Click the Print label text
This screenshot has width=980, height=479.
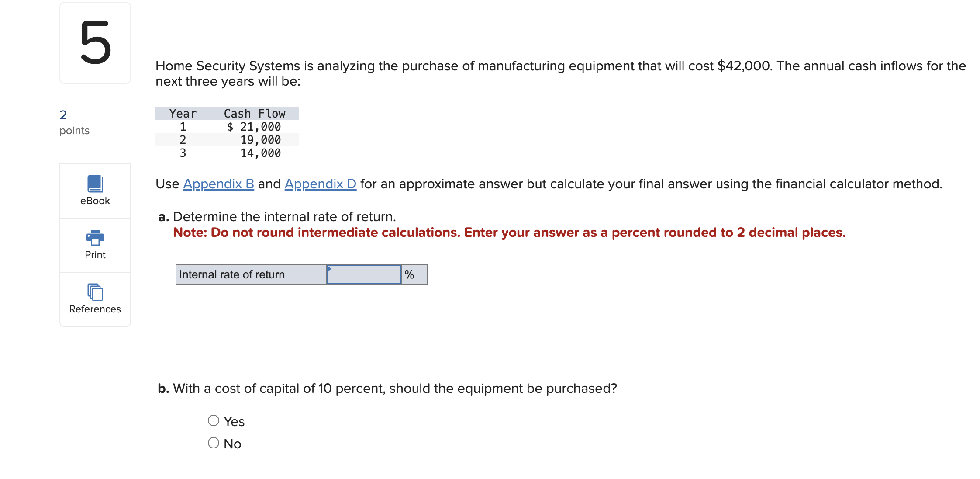95,255
